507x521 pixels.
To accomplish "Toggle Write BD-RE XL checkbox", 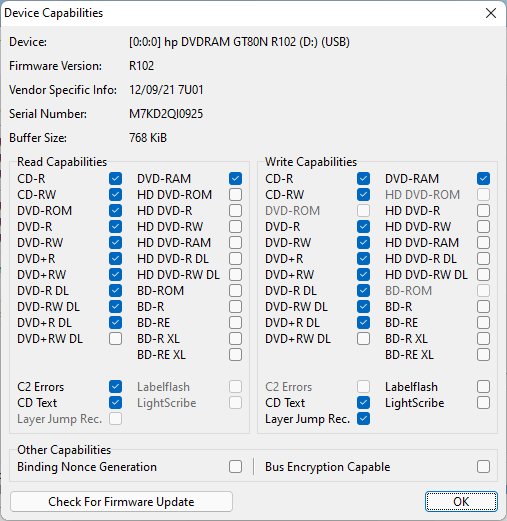I will coord(483,354).
